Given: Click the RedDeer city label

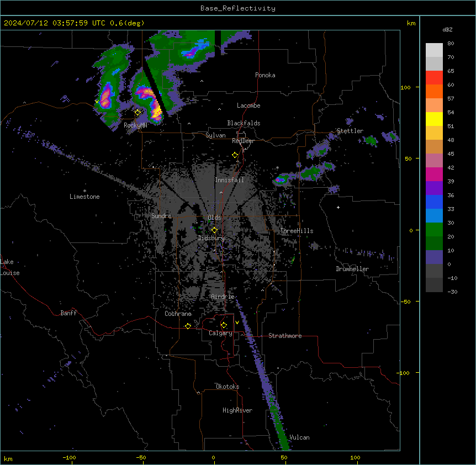Looking at the screenshot, I should tap(243, 141).
